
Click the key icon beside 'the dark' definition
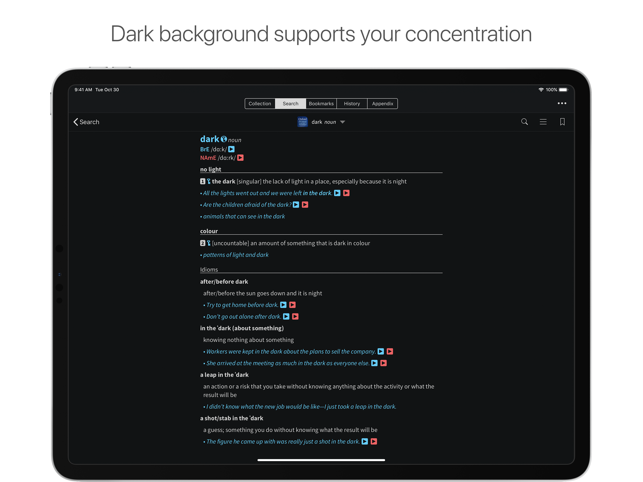(x=209, y=181)
